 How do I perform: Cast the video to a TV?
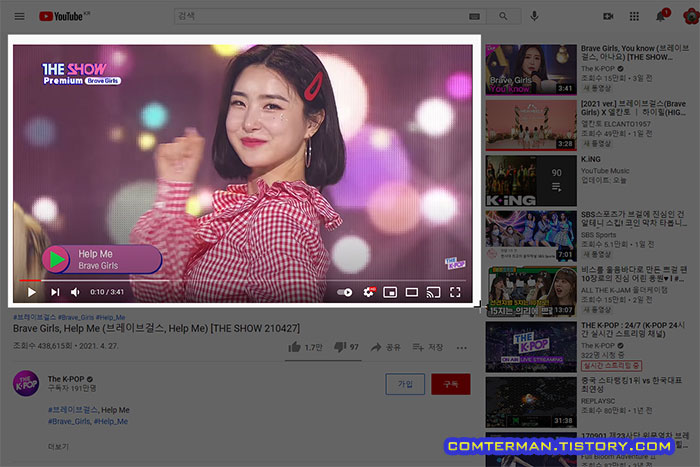(433, 292)
